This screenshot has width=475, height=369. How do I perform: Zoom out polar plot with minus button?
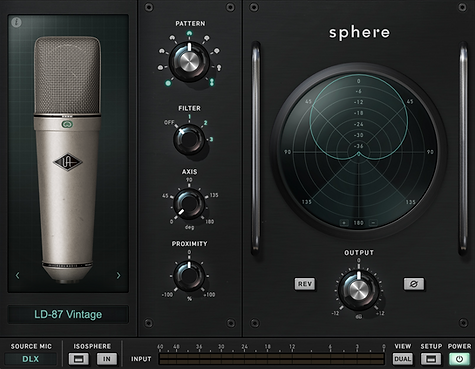373,223
